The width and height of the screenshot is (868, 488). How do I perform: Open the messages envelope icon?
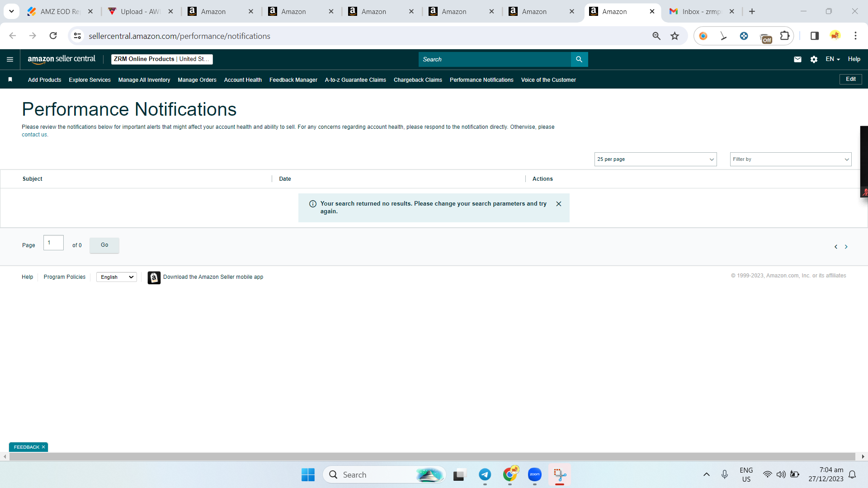coord(797,59)
